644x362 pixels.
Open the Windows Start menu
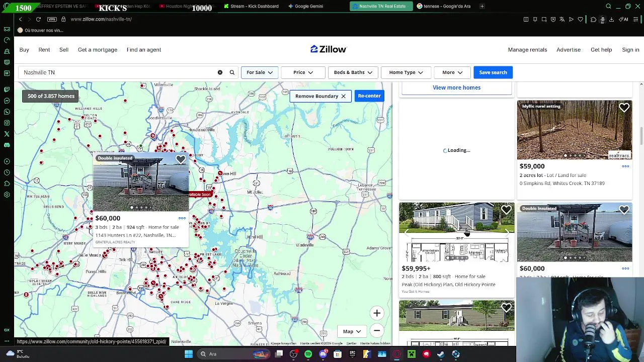tap(189, 354)
